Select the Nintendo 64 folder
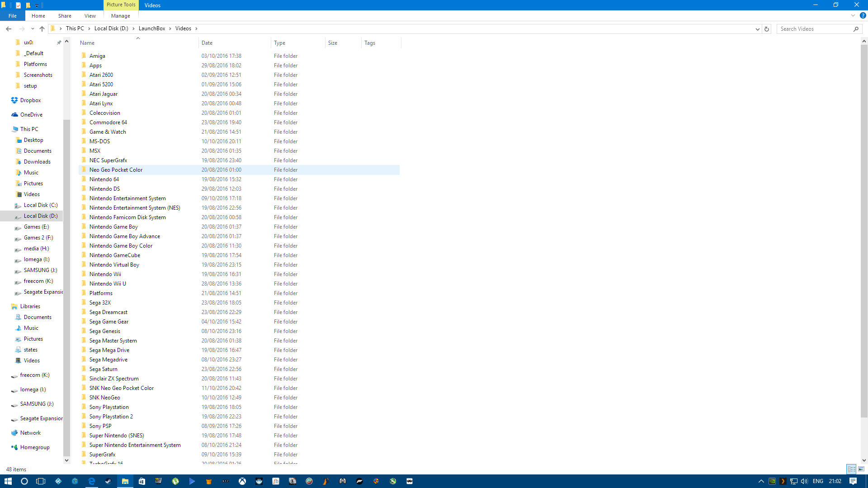 104,179
